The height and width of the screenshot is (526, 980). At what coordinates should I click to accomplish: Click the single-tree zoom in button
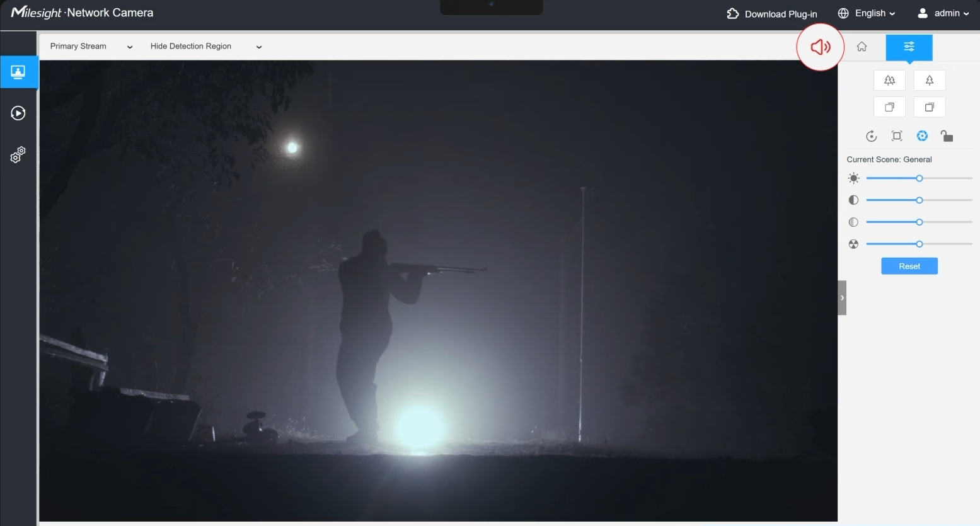click(929, 81)
